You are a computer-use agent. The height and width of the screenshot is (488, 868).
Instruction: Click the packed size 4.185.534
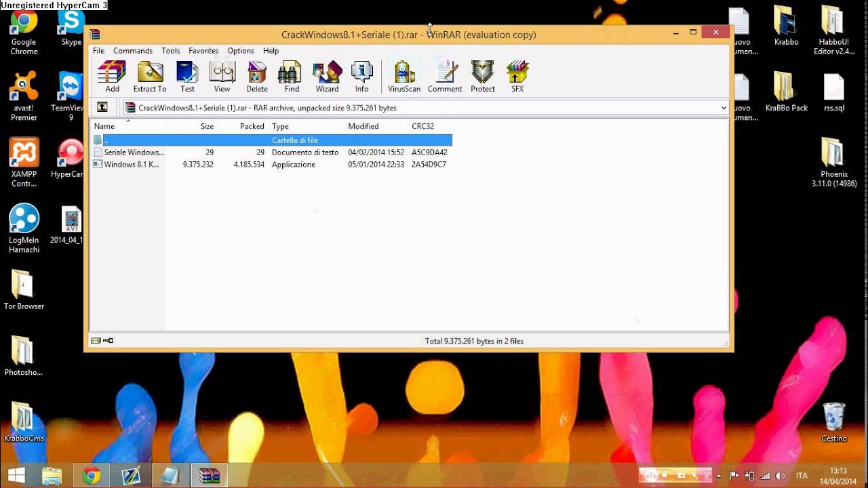[x=249, y=165]
